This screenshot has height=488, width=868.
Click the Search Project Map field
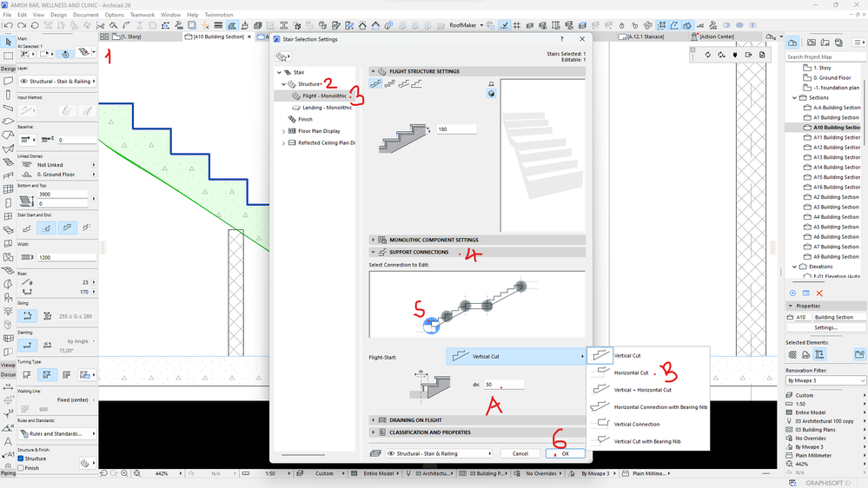(x=826, y=57)
